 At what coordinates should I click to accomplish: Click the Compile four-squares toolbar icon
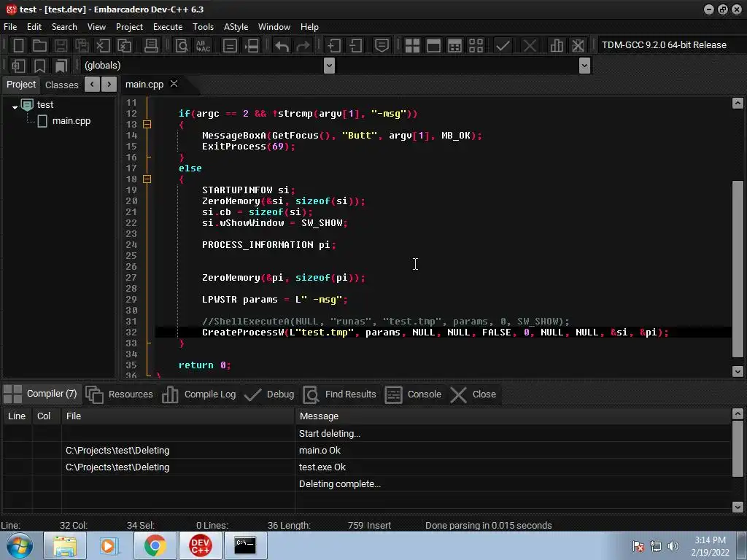[x=412, y=46]
